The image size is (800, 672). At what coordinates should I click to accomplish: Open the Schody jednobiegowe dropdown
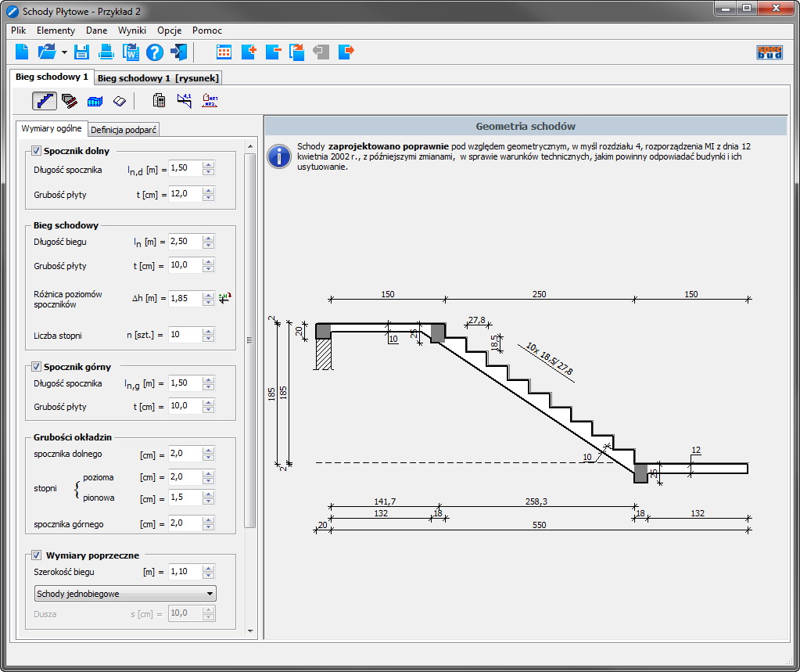(125, 594)
